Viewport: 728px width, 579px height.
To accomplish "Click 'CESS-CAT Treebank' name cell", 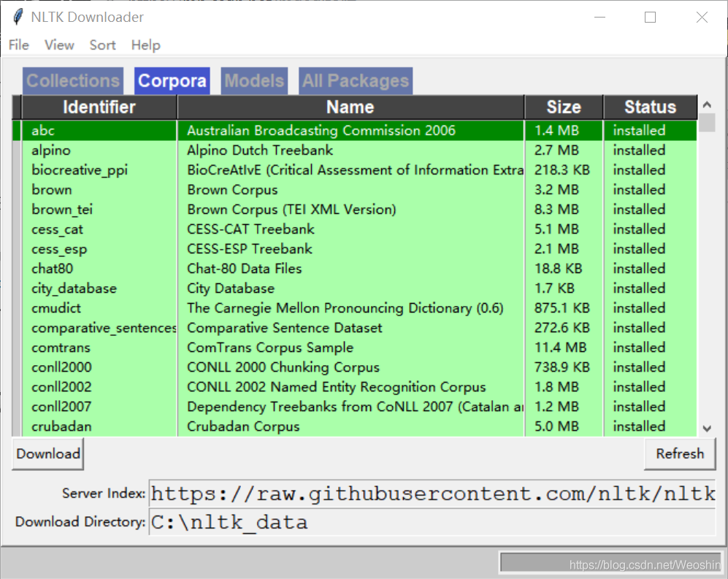I will point(250,229).
